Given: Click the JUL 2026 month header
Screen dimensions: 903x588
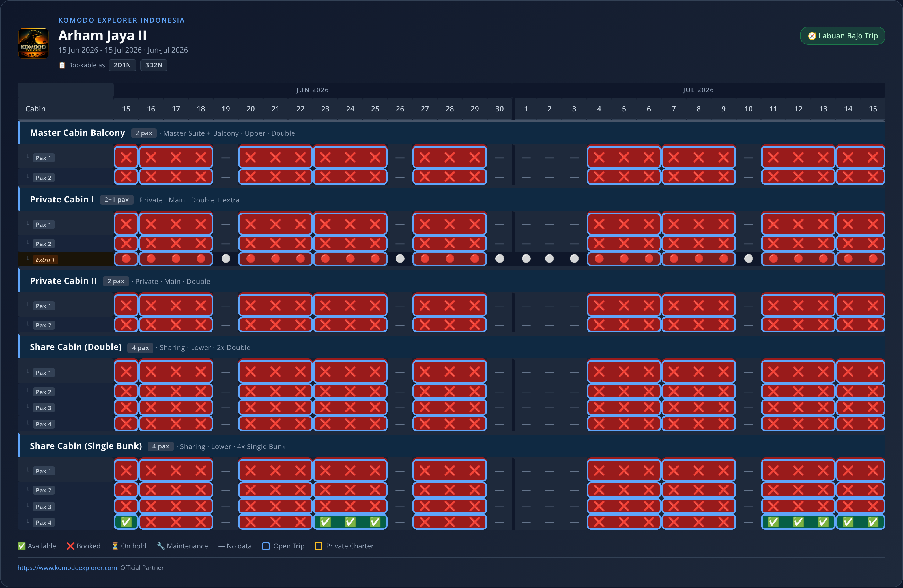Looking at the screenshot, I should point(698,90).
